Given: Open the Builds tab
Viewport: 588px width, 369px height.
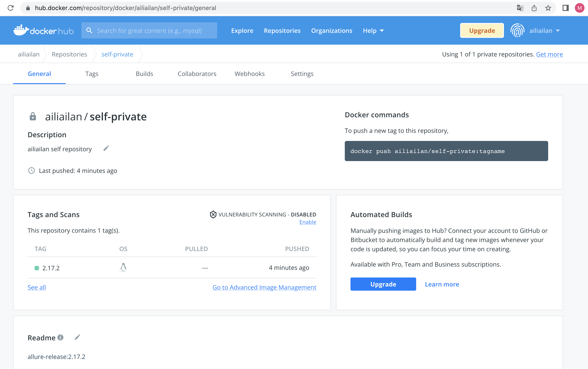Looking at the screenshot, I should [144, 74].
